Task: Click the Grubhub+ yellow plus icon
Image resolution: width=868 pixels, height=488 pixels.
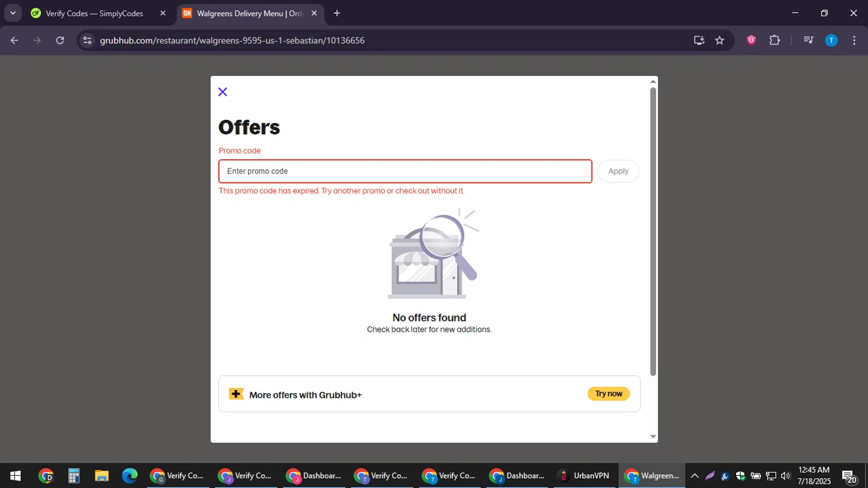Action: click(x=236, y=394)
